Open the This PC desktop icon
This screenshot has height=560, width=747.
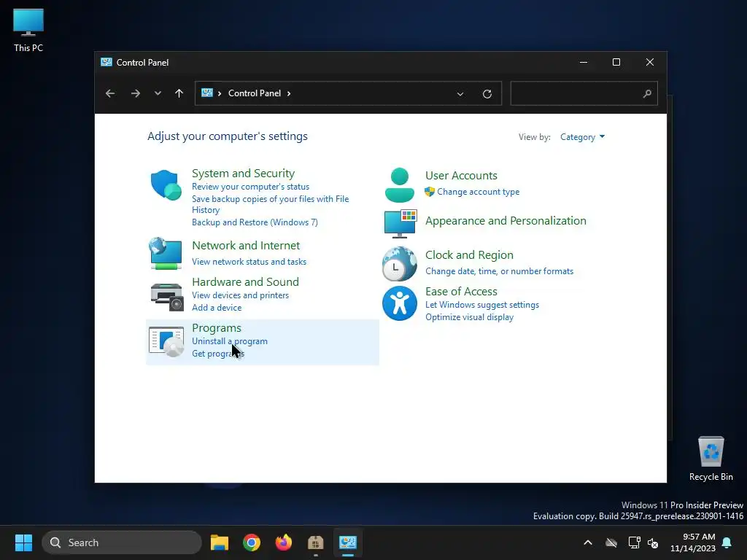click(28, 31)
